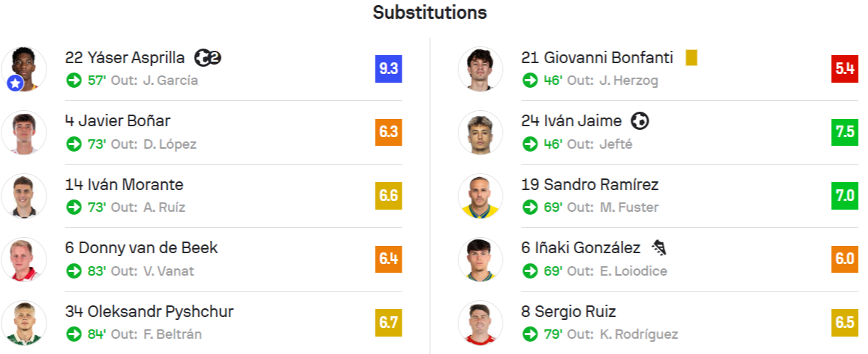Open Oleksandr Pyshchur's player photo
This screenshot has height=354, width=868.
(24, 323)
